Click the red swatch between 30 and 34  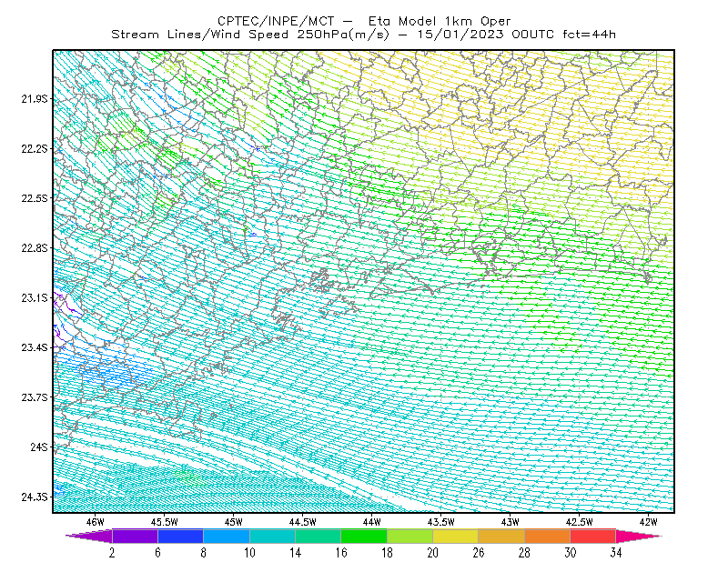point(593,536)
